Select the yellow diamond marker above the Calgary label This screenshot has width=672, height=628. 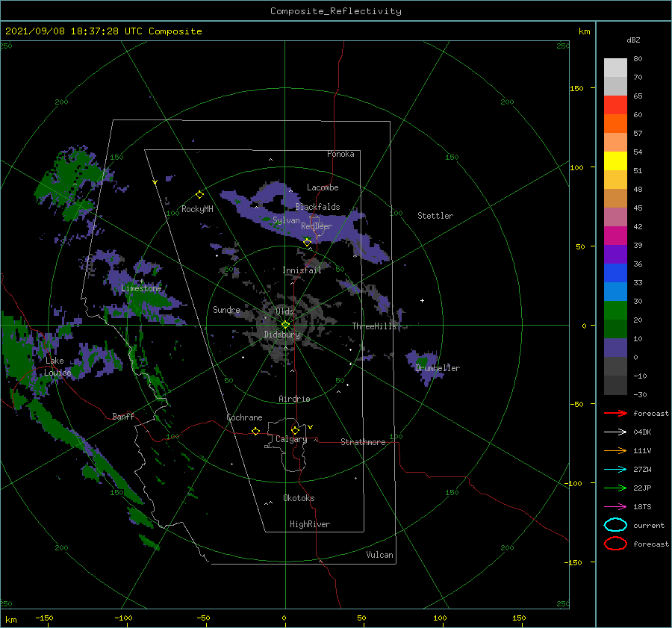click(x=295, y=430)
